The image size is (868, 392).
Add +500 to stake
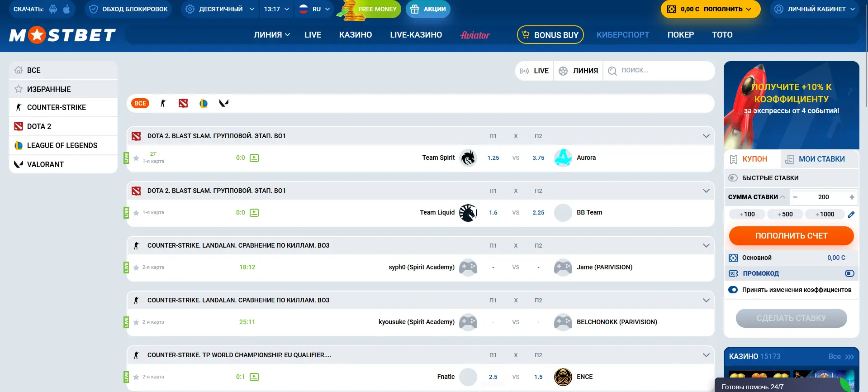pyautogui.click(x=785, y=215)
